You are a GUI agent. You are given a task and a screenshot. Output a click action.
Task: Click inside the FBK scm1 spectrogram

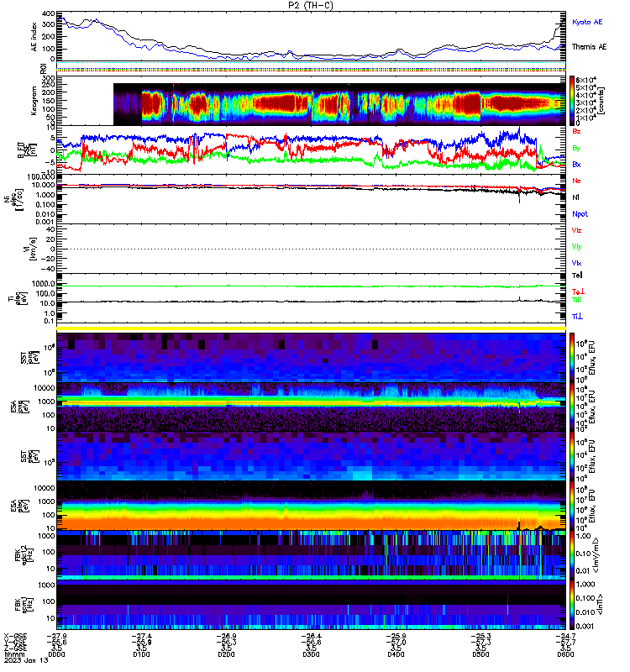coord(311,604)
